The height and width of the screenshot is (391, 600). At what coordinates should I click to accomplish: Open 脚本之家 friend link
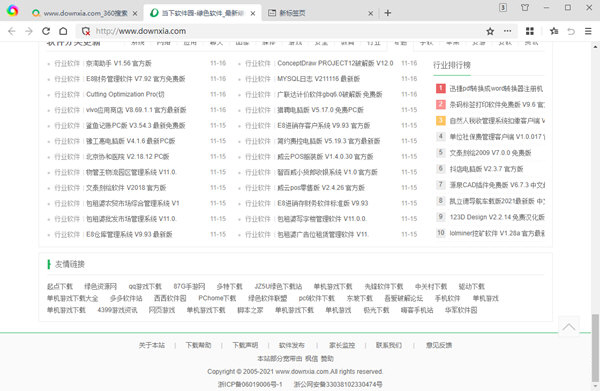(250, 310)
